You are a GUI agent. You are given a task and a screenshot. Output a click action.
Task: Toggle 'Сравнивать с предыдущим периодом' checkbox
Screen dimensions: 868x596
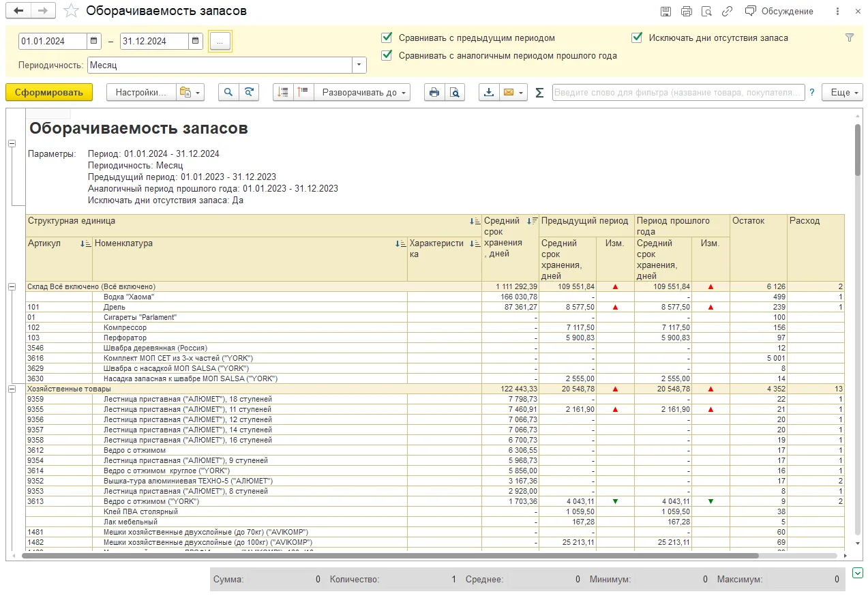pos(387,38)
